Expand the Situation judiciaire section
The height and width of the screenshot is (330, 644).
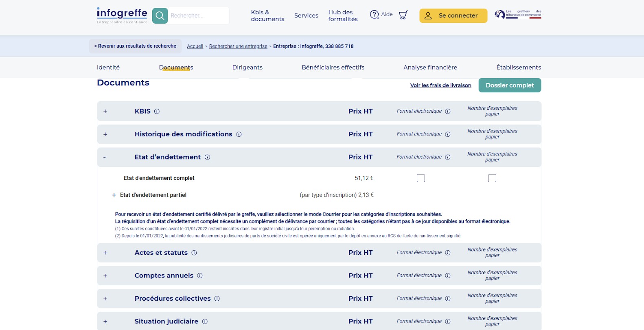point(105,321)
